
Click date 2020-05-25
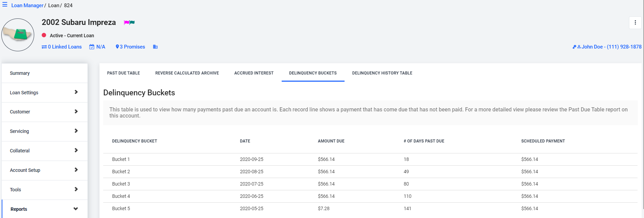coord(252,208)
